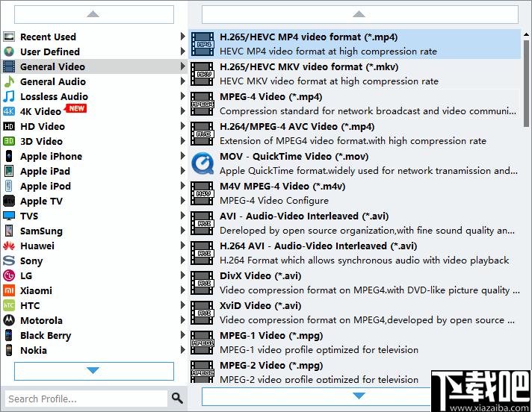Click the Black Berry phone icon
This screenshot has width=532, height=412.
(x=9, y=335)
